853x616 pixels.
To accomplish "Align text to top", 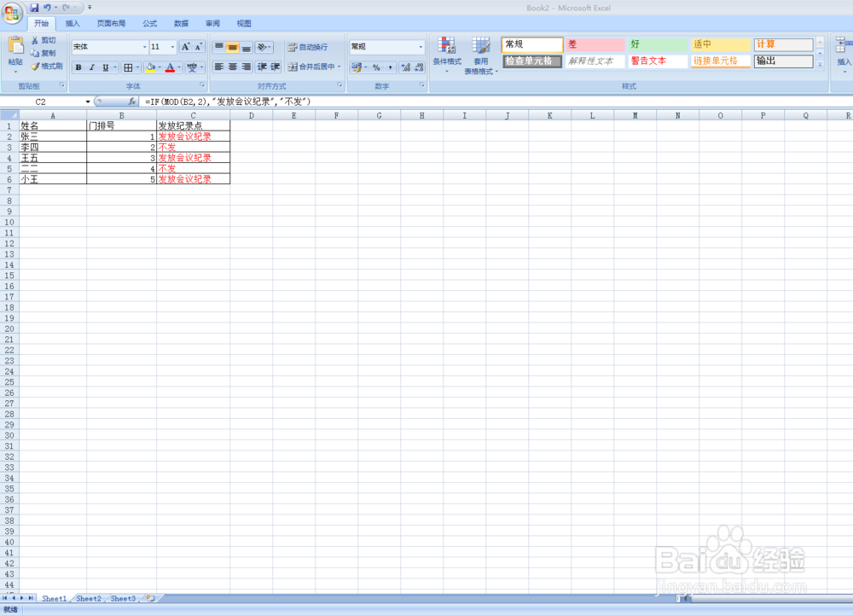I will coord(218,47).
